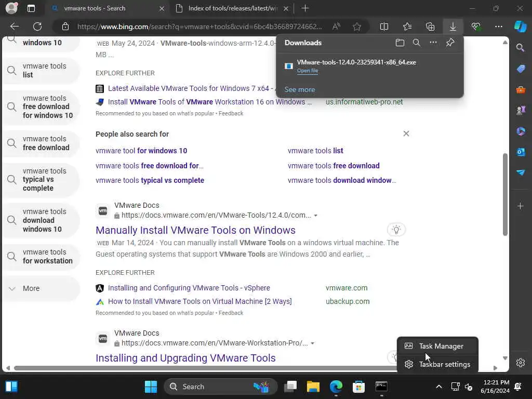The width and height of the screenshot is (532, 399).
Task: Go back with the browser back arrow
Action: [x=15, y=26]
